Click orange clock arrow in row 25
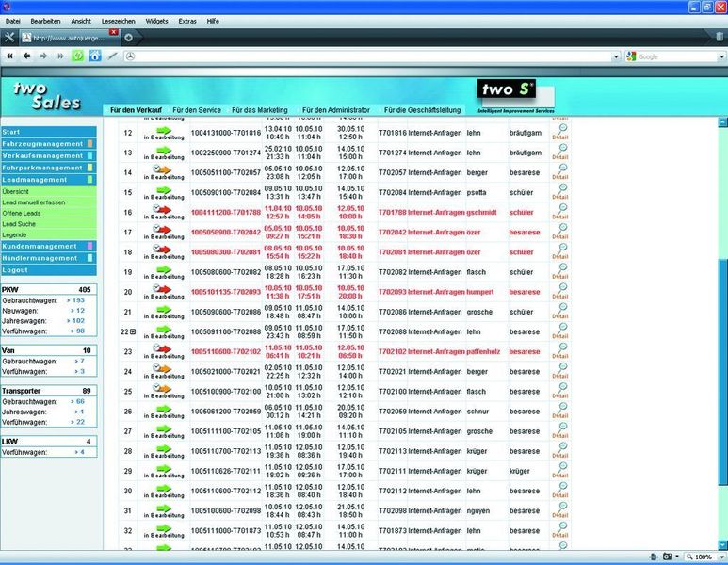This screenshot has width=728, height=565. (163, 389)
